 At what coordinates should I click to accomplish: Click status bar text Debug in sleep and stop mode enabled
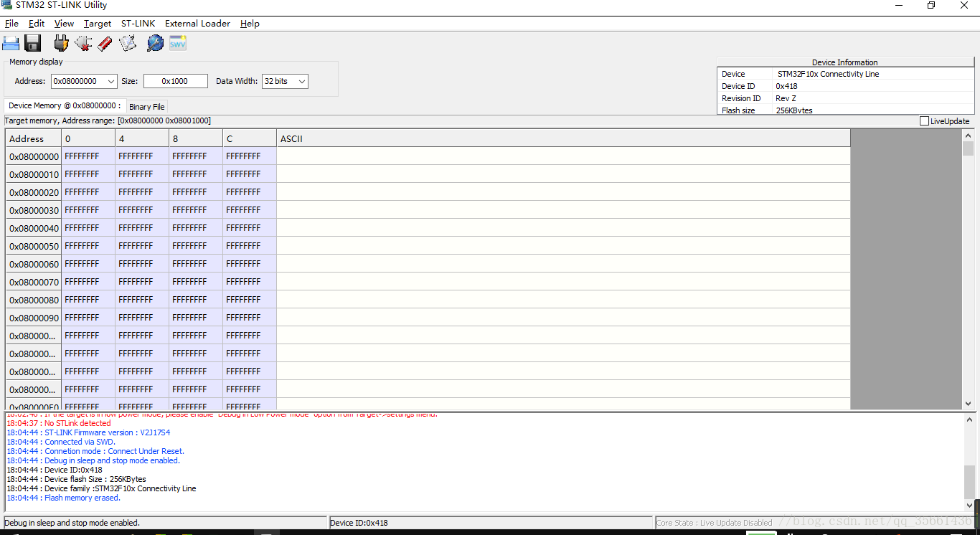click(72, 523)
